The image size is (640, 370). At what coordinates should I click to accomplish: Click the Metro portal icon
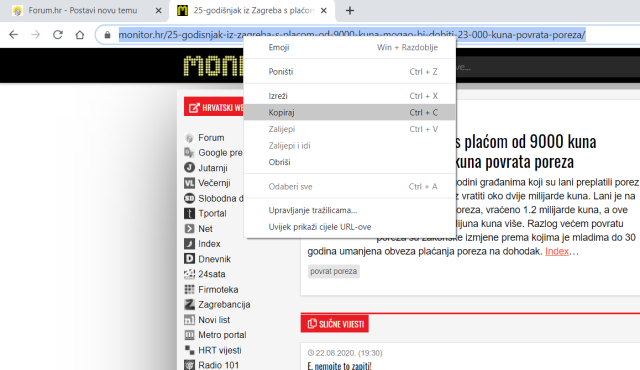(x=189, y=335)
